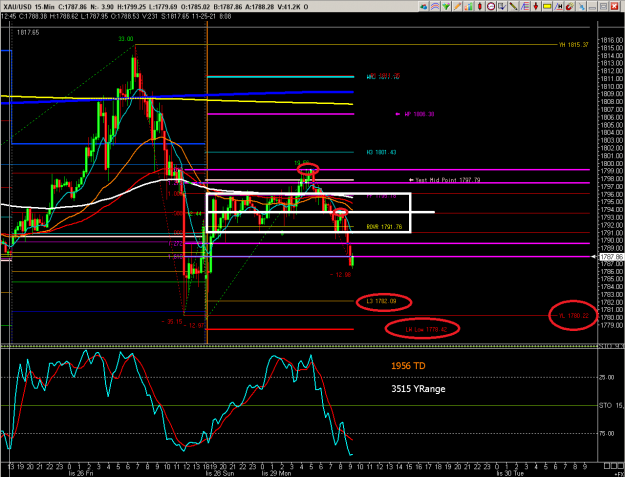625x477 pixels.
Task: Click the 3515 YRange text note
Action: click(418, 389)
